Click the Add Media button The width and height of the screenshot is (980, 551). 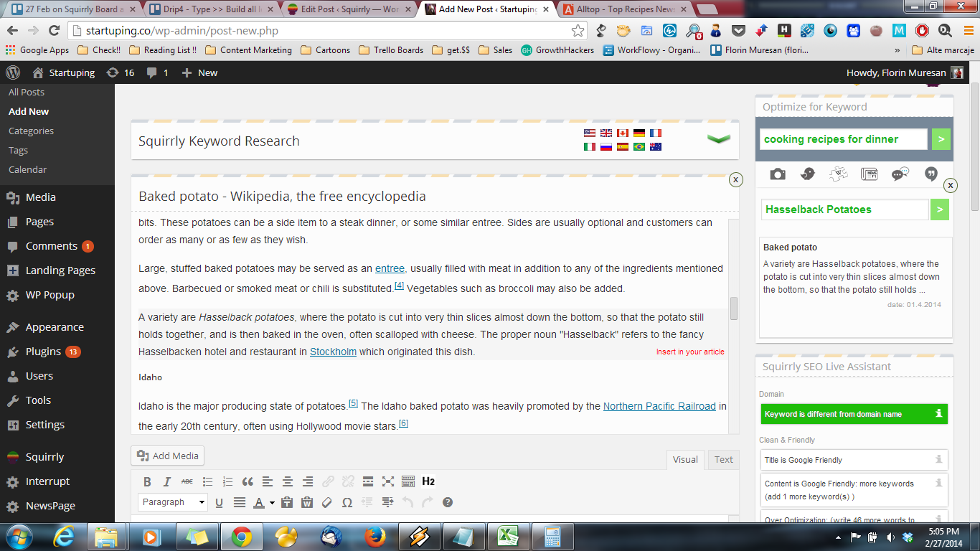pyautogui.click(x=168, y=456)
